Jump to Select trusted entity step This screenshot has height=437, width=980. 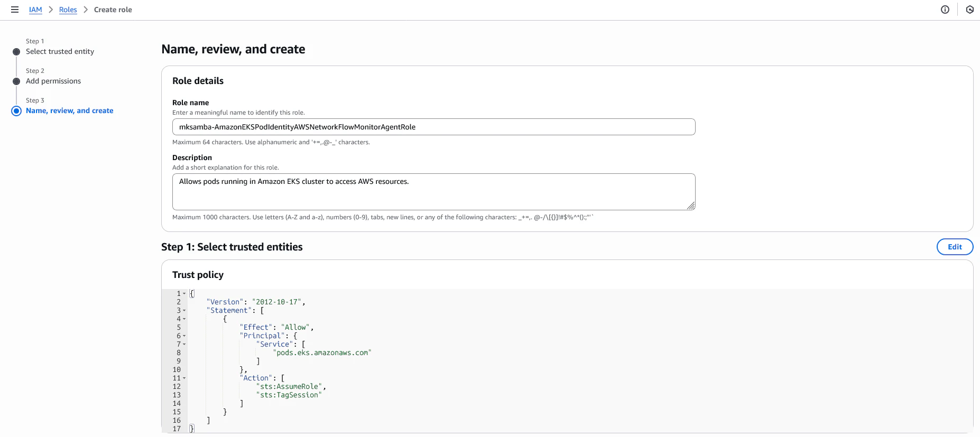60,51
